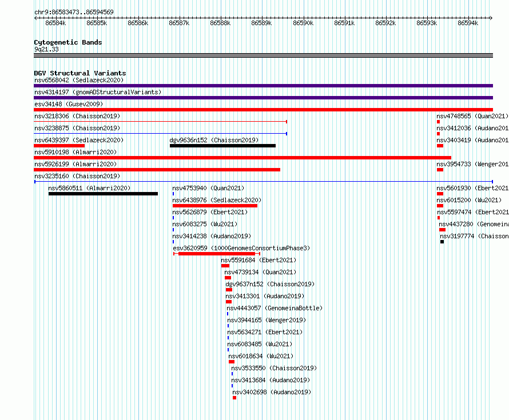Select the nsv6083485 (Wu2021) label
This screenshot has height=420, width=509.
pyautogui.click(x=260, y=344)
